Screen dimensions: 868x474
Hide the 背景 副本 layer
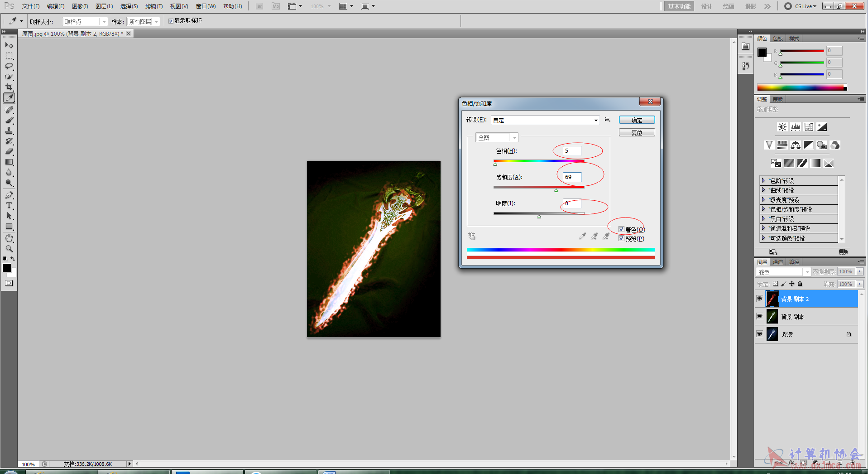[x=759, y=316]
